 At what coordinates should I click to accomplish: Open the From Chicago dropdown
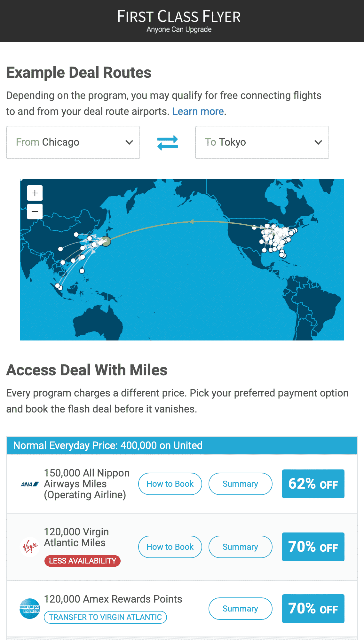[x=73, y=142]
